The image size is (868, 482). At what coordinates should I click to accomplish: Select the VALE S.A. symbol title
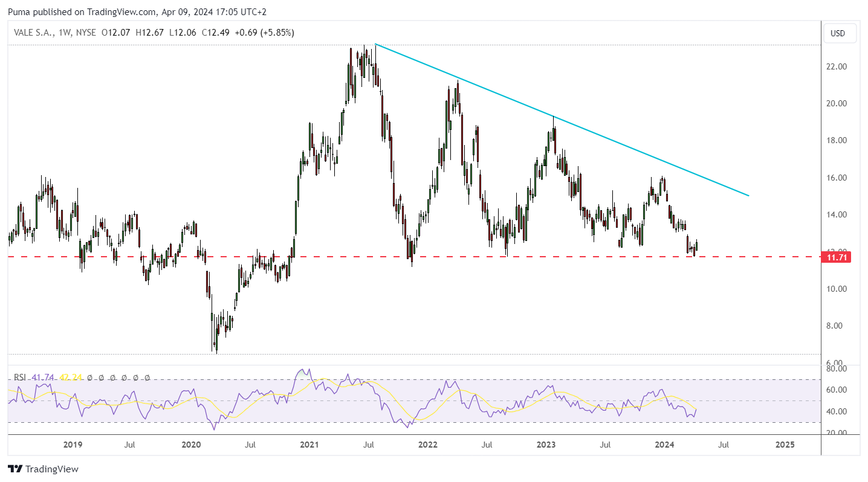pyautogui.click(x=33, y=33)
